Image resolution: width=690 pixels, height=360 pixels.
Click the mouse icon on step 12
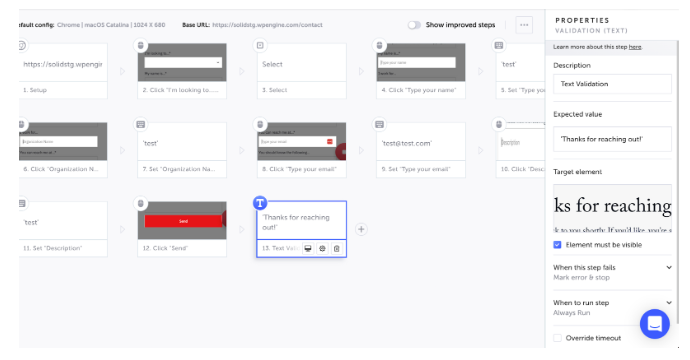coord(140,203)
